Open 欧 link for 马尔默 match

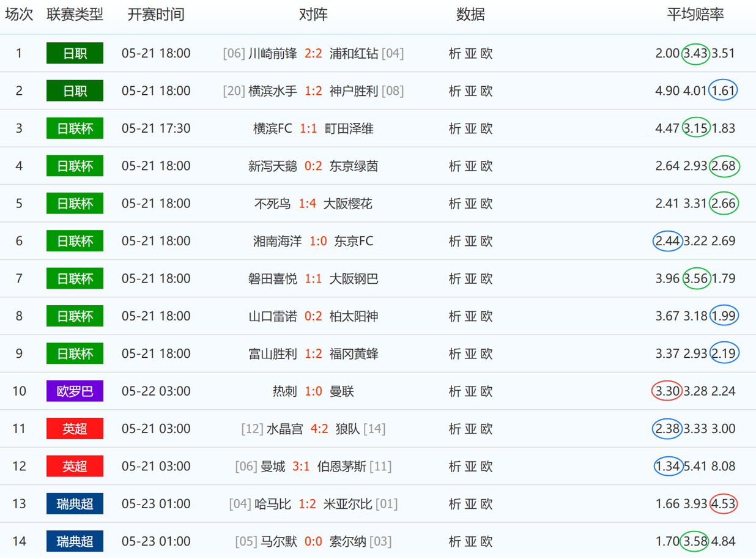(486, 541)
